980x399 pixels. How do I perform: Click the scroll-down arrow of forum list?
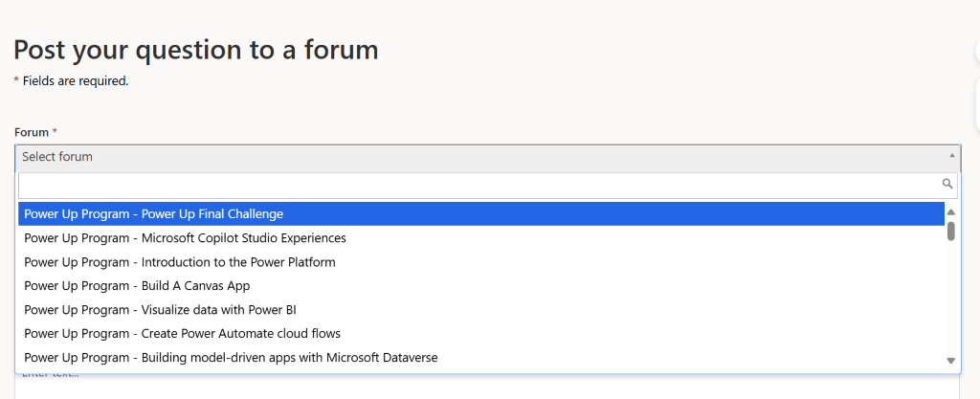tap(950, 361)
